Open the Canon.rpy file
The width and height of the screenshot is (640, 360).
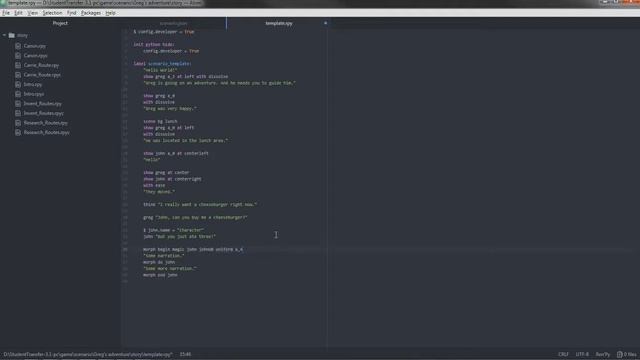click(35, 46)
